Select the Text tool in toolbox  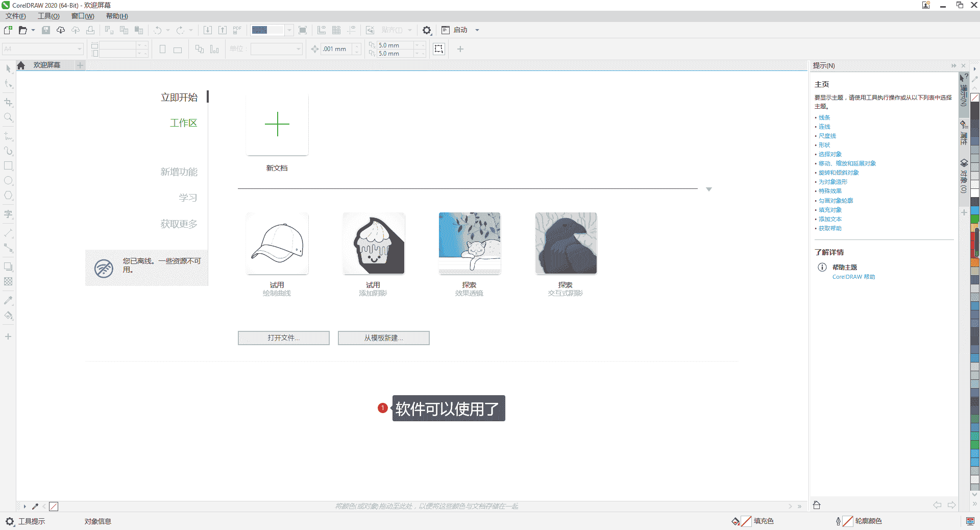click(x=8, y=214)
